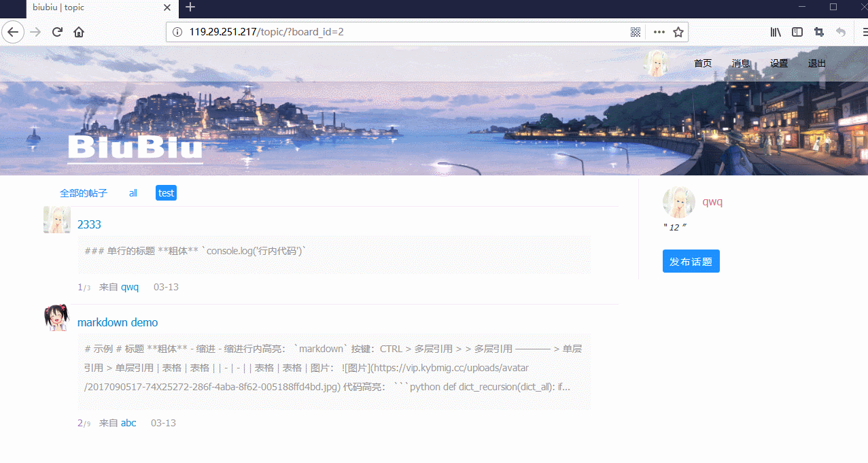Click the “12” signature text in sidebar
This screenshot has height=463, width=868.
674,227
